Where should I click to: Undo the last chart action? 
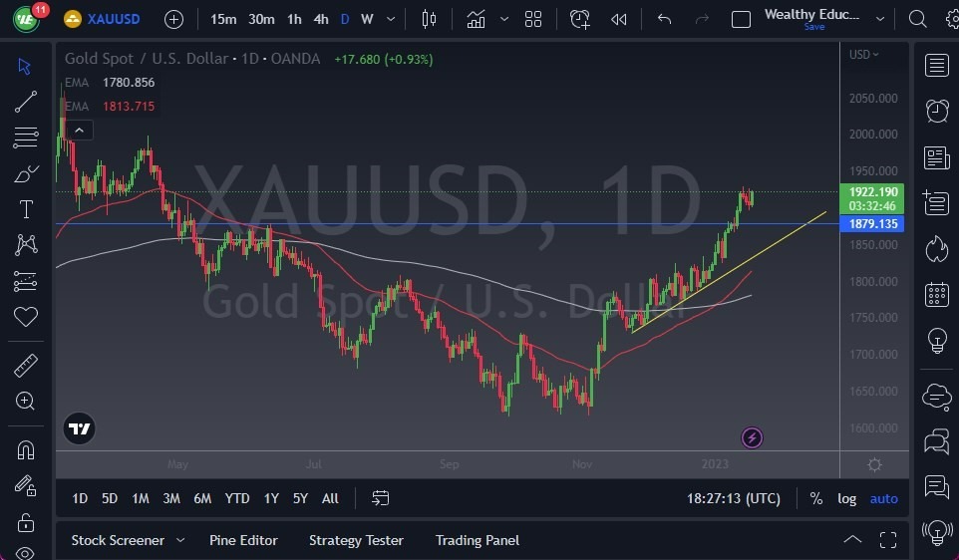(x=664, y=20)
